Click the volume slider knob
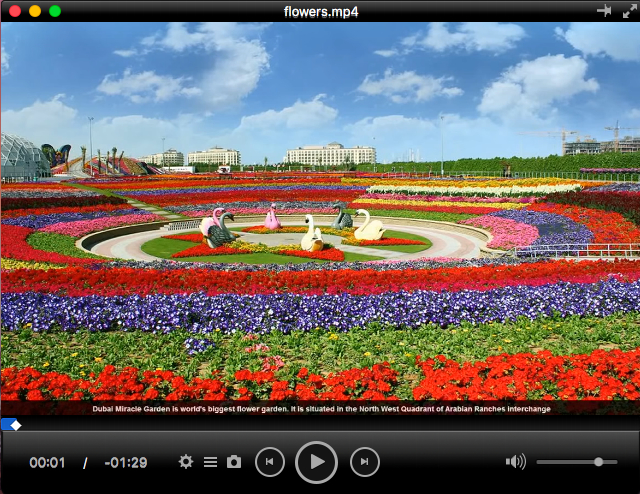This screenshot has height=494, width=640. pyautogui.click(x=598, y=462)
